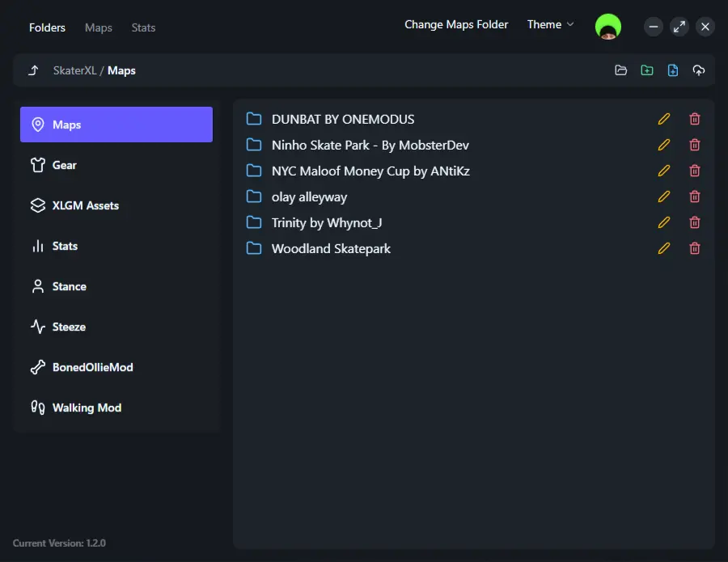This screenshot has width=728, height=562.
Task: Open Steeze sidebar section
Action: tap(116, 327)
